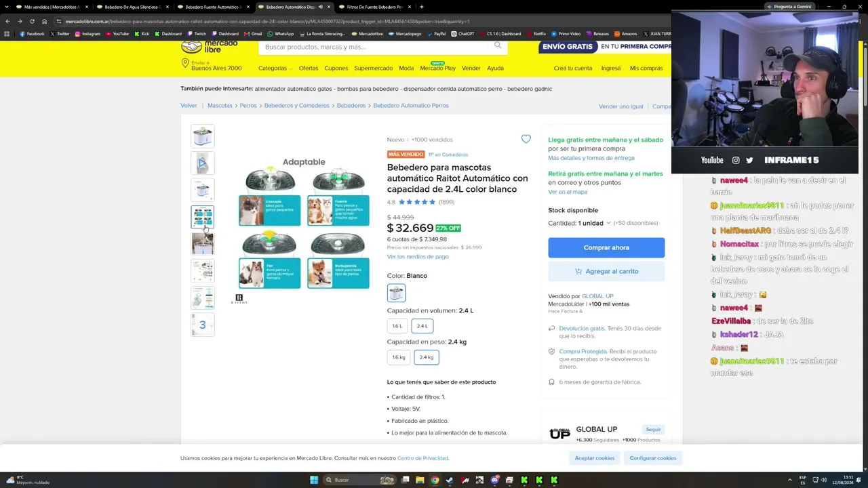Play the product video thumbnail
This screenshot has height=488, width=868.
(202, 163)
